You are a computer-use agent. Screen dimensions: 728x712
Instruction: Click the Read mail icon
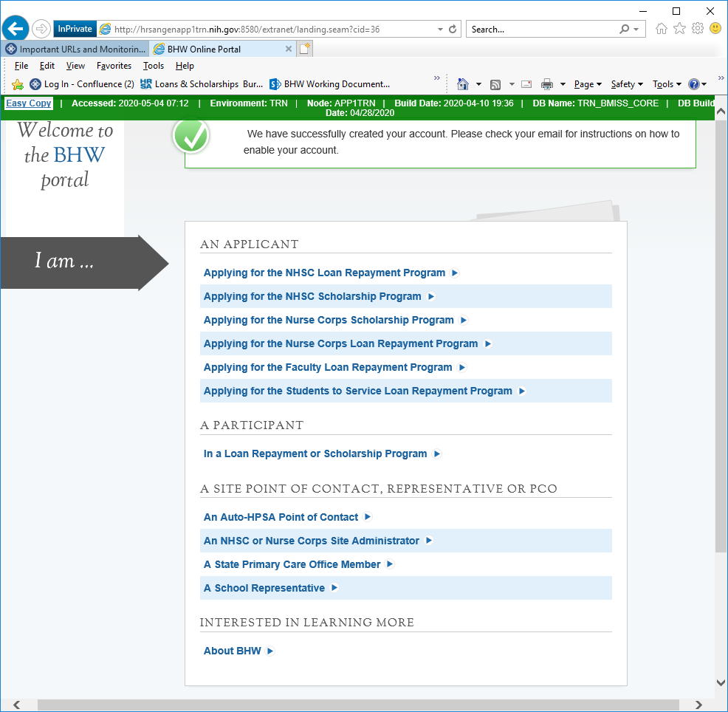click(x=526, y=84)
